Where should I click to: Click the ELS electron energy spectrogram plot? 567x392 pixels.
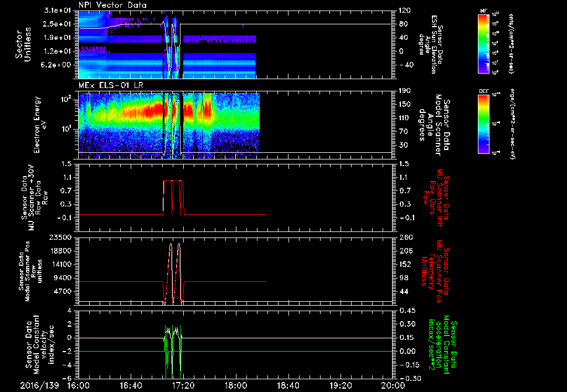(235, 125)
